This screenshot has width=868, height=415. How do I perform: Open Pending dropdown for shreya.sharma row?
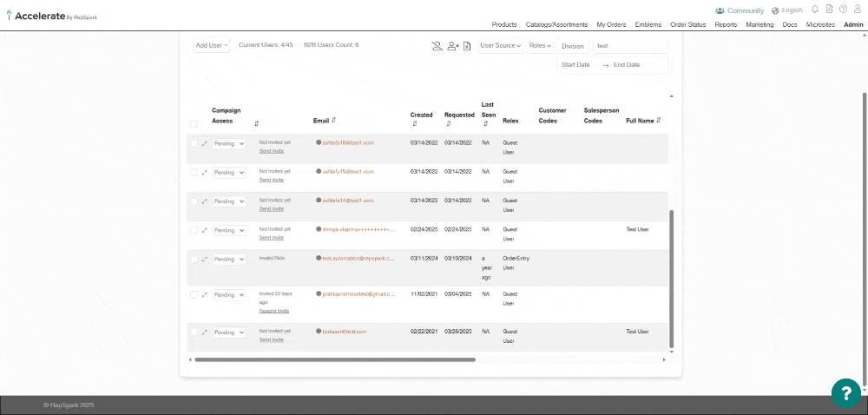point(229,230)
